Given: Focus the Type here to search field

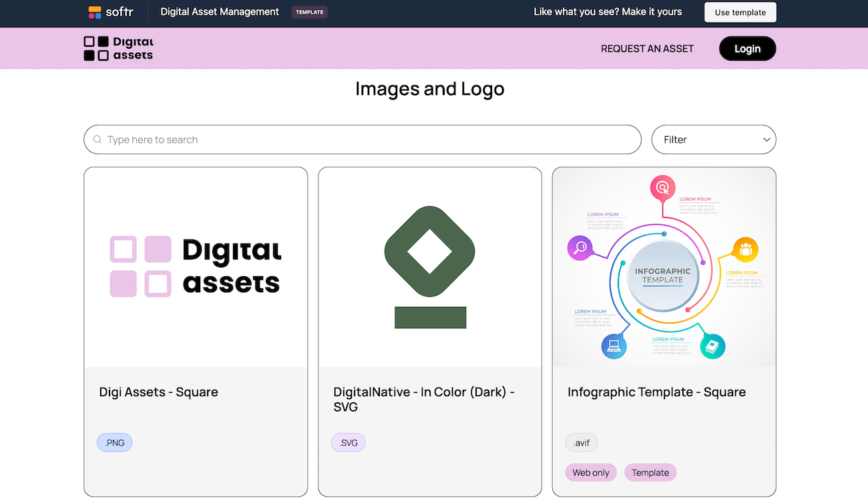Looking at the screenshot, I should point(363,139).
